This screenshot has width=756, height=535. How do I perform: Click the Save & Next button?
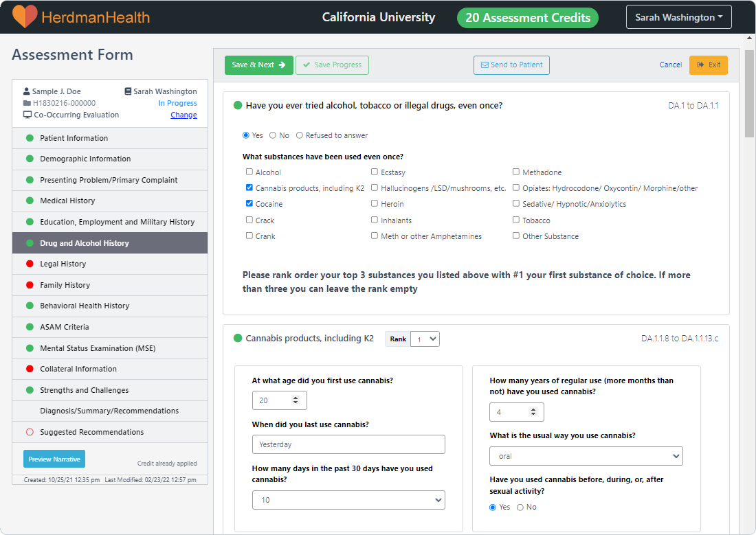pyautogui.click(x=258, y=65)
